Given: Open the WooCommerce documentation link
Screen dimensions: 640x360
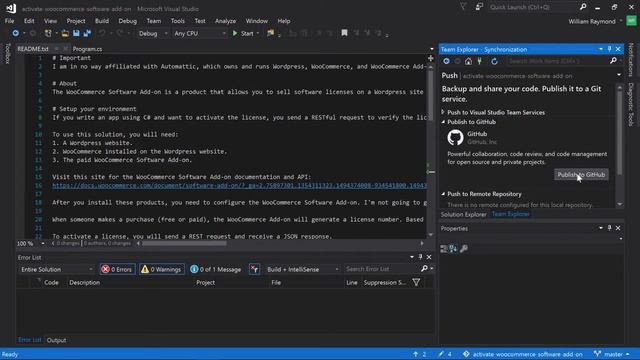Looking at the screenshot, I should coord(239,185).
